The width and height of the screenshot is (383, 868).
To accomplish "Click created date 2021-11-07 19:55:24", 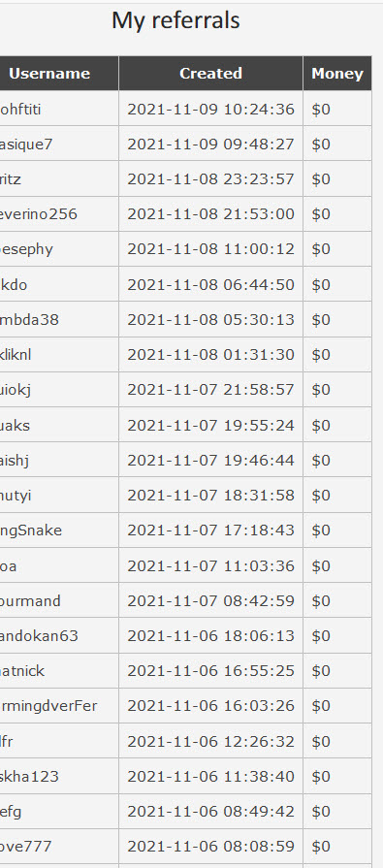I will (x=210, y=425).
